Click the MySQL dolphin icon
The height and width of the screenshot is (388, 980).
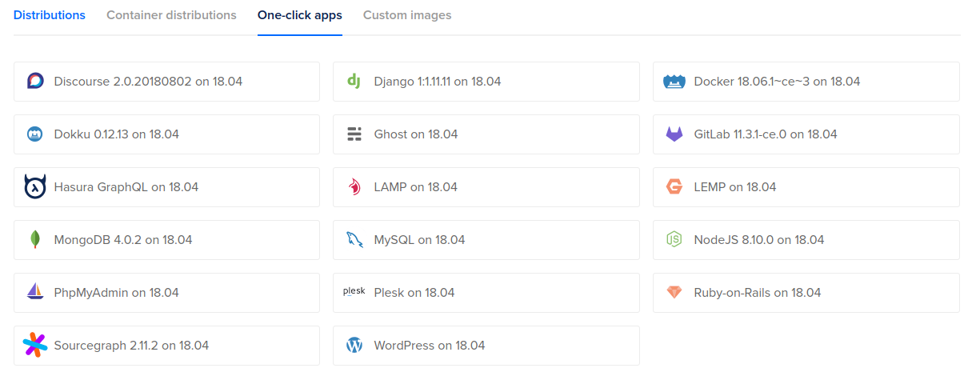click(x=354, y=239)
